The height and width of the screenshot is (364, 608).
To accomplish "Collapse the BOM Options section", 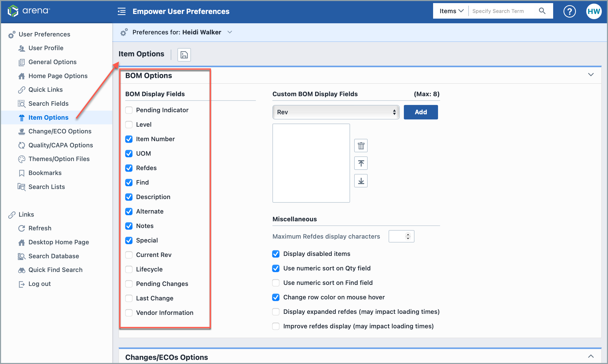I will click(591, 75).
